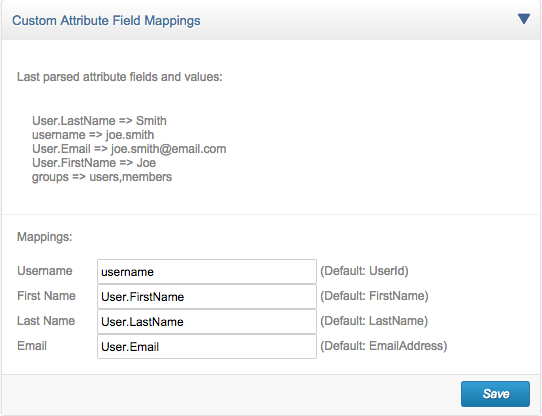Click the username => joe.smith parsed line

click(93, 135)
